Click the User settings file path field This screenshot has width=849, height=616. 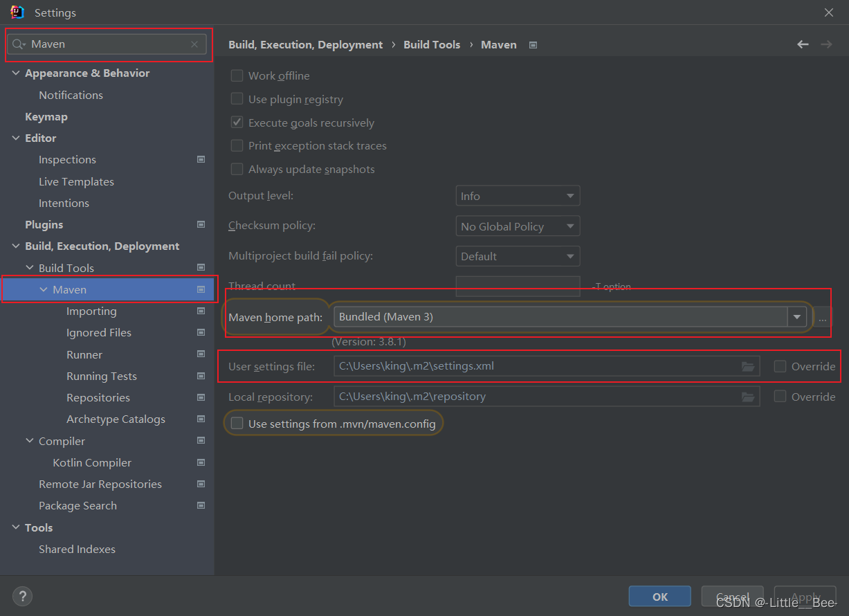pos(547,367)
